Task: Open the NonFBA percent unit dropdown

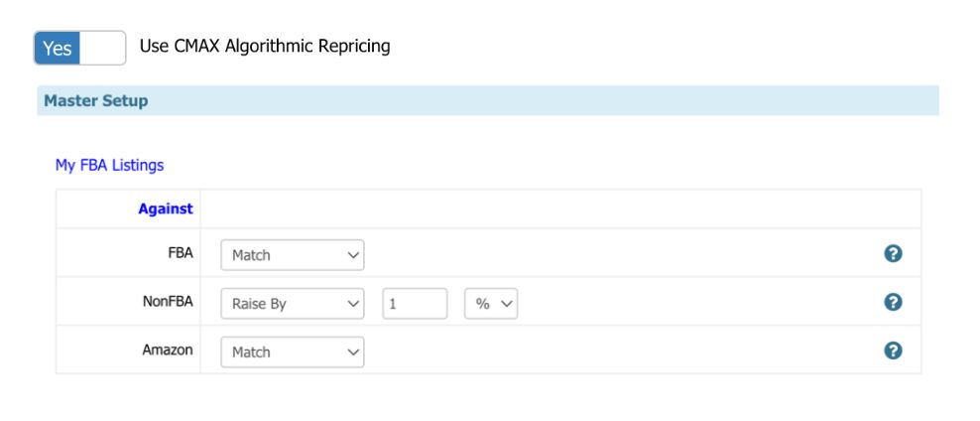Action: pos(491,304)
